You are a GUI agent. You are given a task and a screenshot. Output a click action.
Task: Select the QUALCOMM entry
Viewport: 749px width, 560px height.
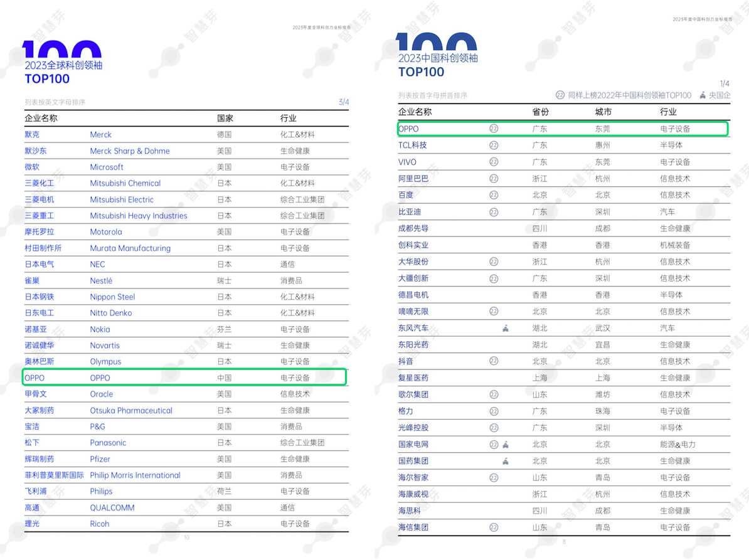tap(112, 508)
